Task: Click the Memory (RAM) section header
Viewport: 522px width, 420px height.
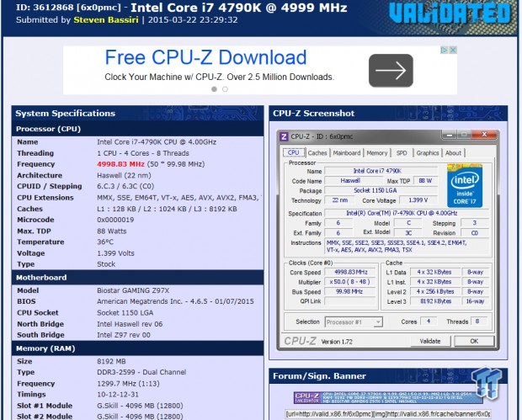Action: (x=137, y=348)
